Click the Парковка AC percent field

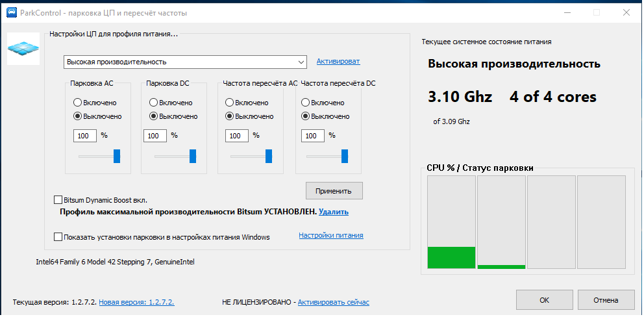pyautogui.click(x=85, y=136)
